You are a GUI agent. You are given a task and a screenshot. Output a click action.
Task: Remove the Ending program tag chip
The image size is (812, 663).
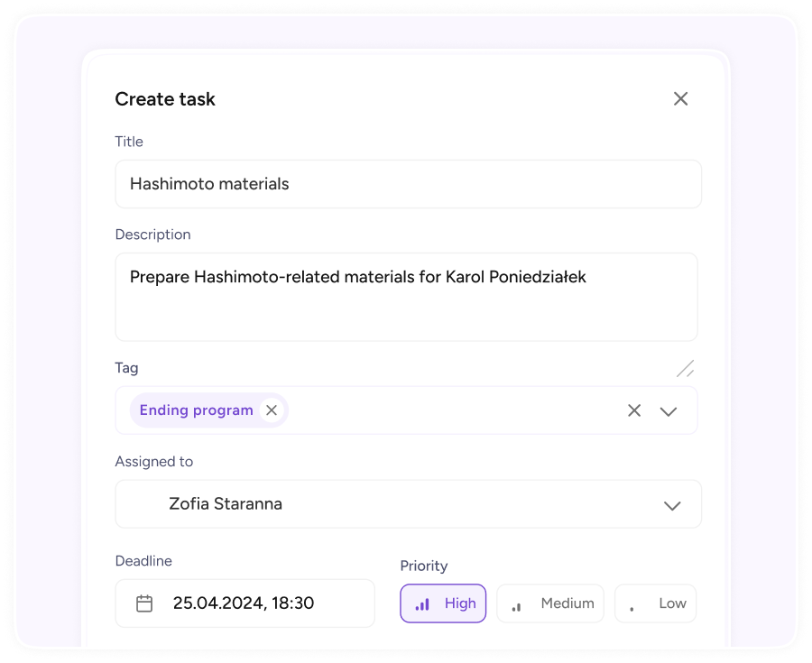(x=272, y=410)
